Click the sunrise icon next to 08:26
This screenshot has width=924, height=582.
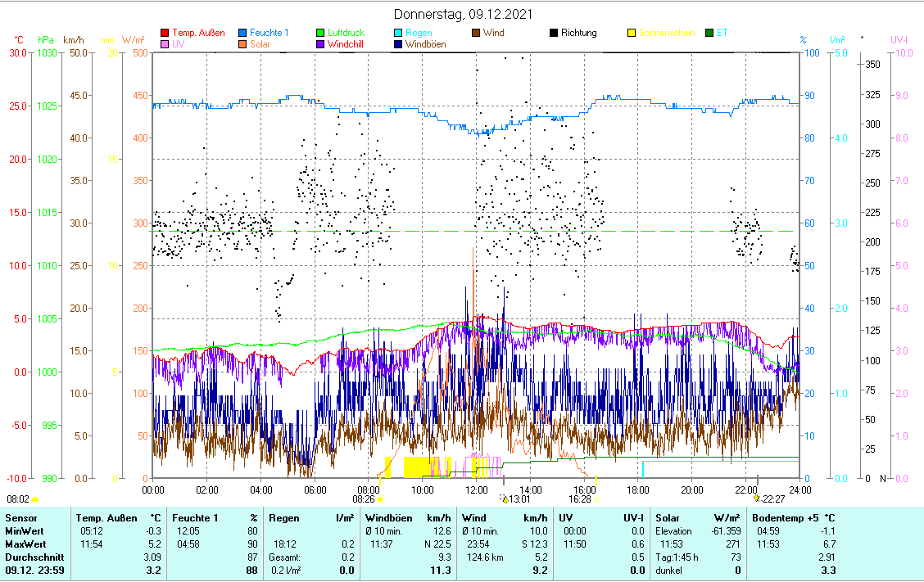click(x=381, y=499)
